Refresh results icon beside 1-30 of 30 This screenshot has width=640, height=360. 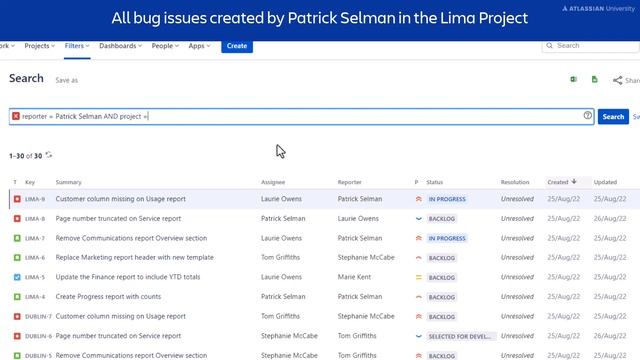point(49,155)
